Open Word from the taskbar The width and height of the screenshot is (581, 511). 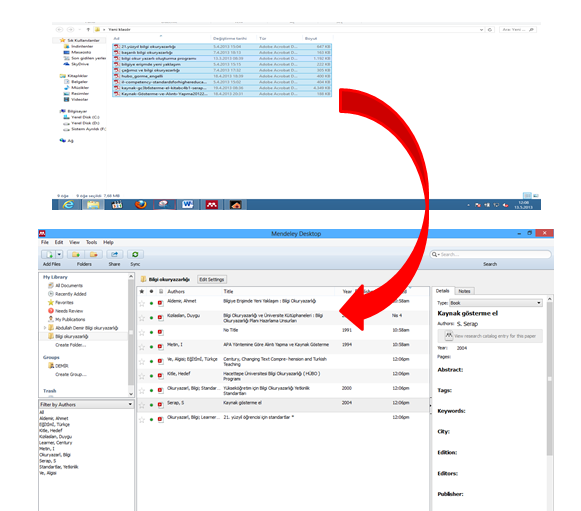coord(188,205)
